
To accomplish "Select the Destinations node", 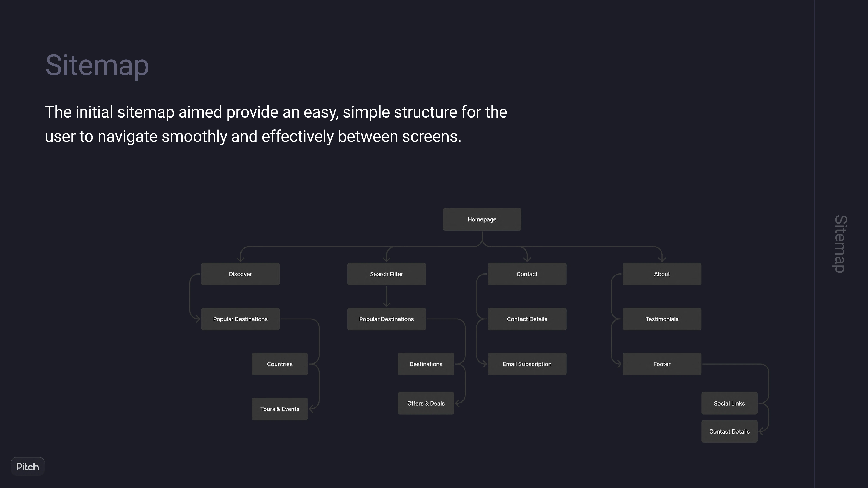I will 426,364.
